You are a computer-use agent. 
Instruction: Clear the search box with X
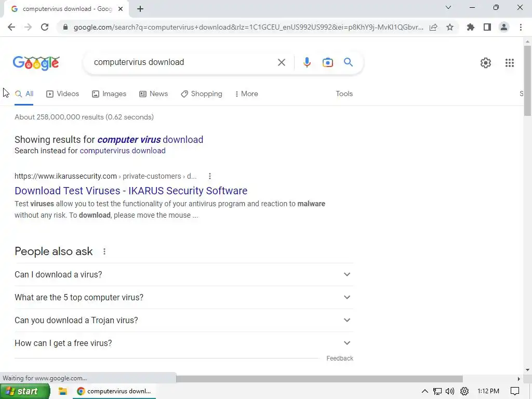pos(281,62)
